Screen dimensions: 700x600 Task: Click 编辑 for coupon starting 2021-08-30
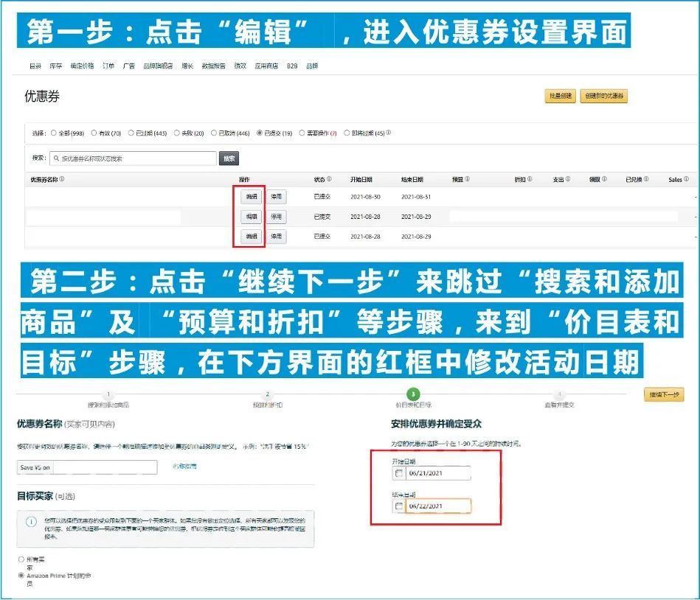(252, 197)
